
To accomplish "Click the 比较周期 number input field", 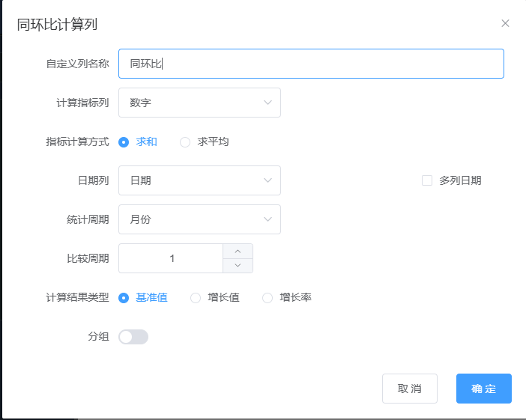I will point(171,258).
